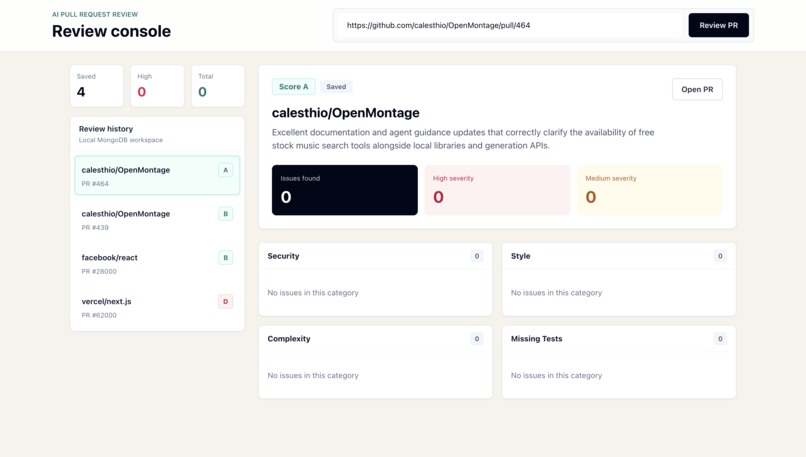Viewport: 806px width, 457px height.
Task: Select the Total count card
Action: [x=218, y=86]
